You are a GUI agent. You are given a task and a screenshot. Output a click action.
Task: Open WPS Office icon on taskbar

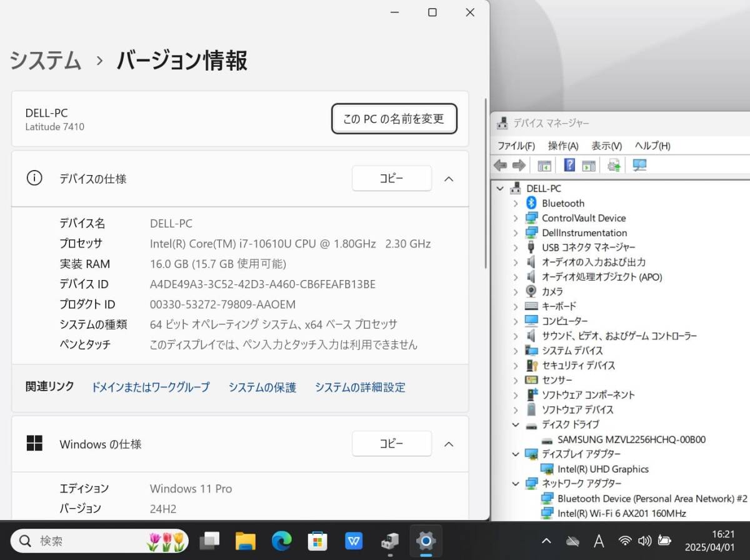[354, 541]
